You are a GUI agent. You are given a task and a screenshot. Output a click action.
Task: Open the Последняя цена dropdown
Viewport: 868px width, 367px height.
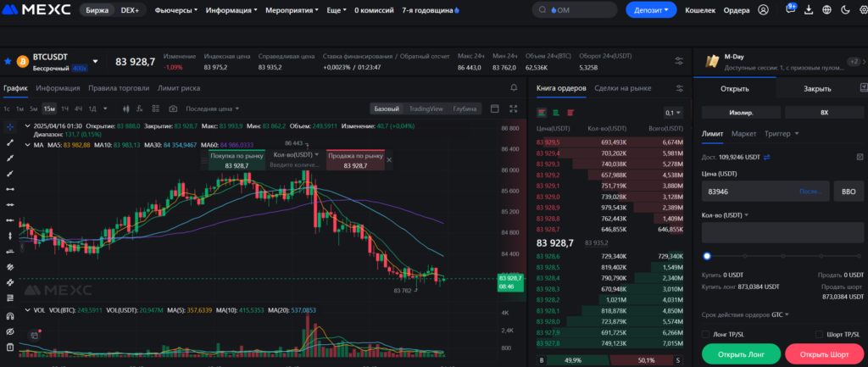click(x=213, y=109)
